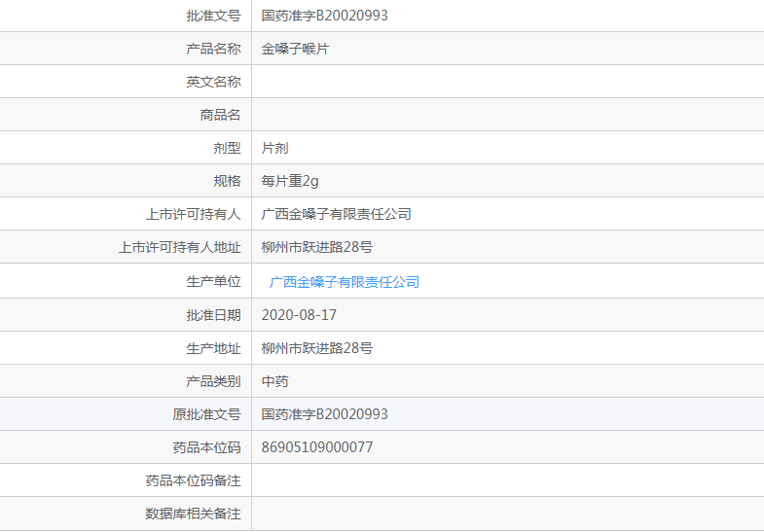Click the 产品名称 field label

click(x=213, y=49)
